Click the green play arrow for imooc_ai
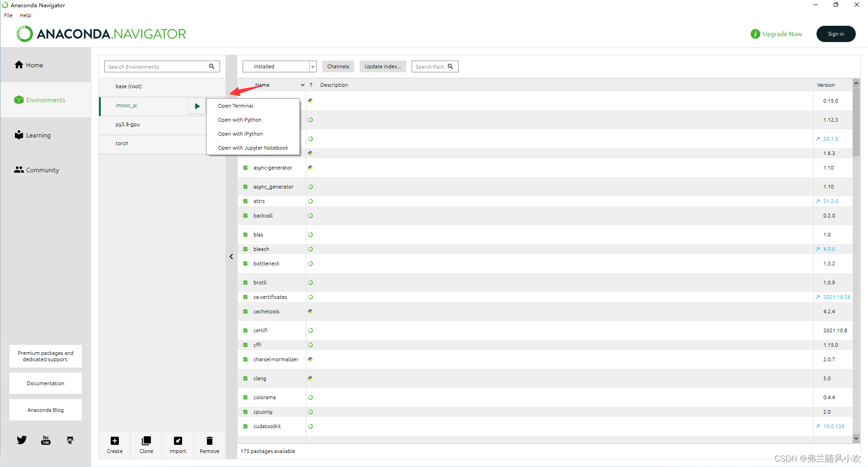The height and width of the screenshot is (467, 868). [x=197, y=106]
